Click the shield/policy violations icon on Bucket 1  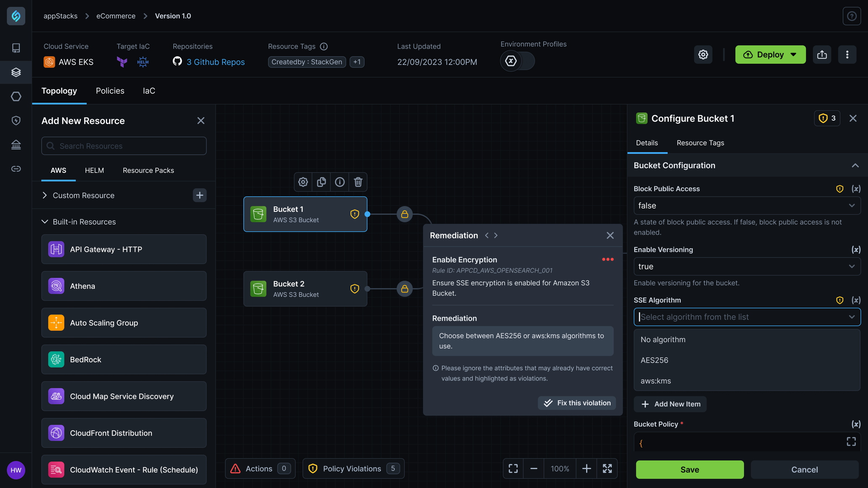coord(355,214)
